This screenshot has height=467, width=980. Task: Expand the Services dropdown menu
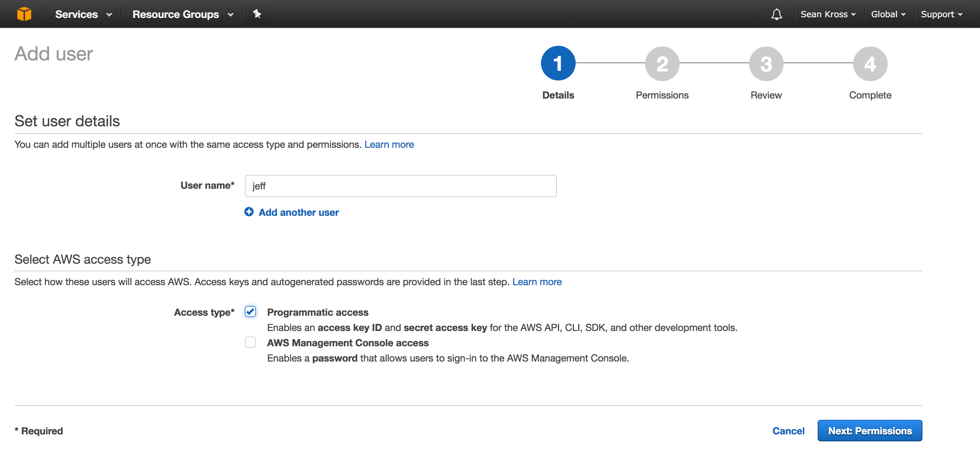pos(84,15)
